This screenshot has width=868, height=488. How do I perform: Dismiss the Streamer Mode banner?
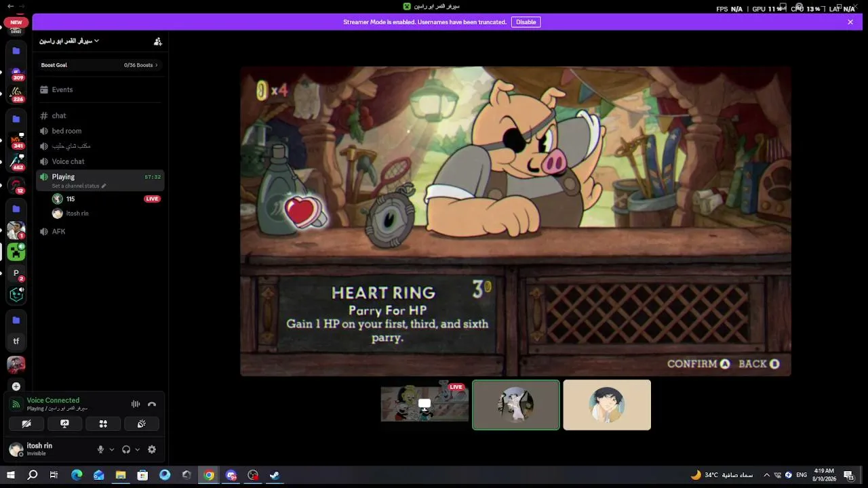[850, 22]
